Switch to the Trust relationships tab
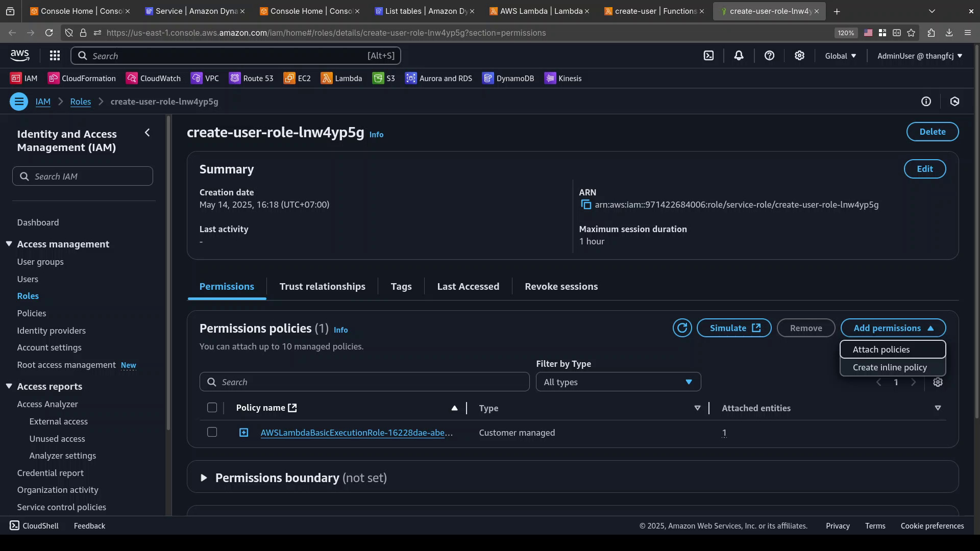980x551 pixels. (322, 286)
